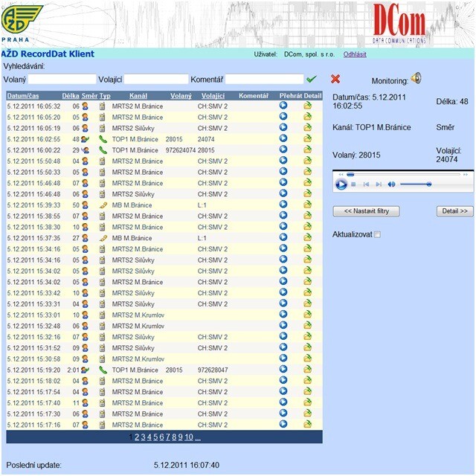This screenshot has width=476, height=476.
Task: Mute the media player volume icon
Action: 391,184
